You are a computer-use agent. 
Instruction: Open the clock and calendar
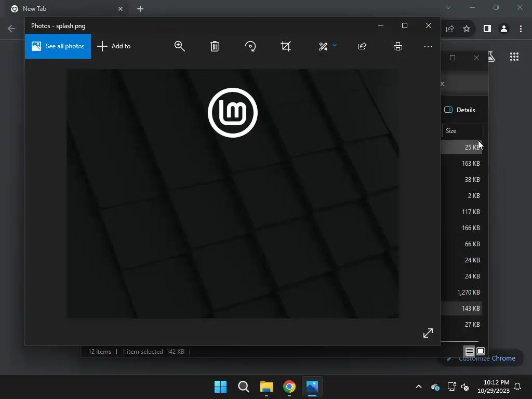point(494,387)
